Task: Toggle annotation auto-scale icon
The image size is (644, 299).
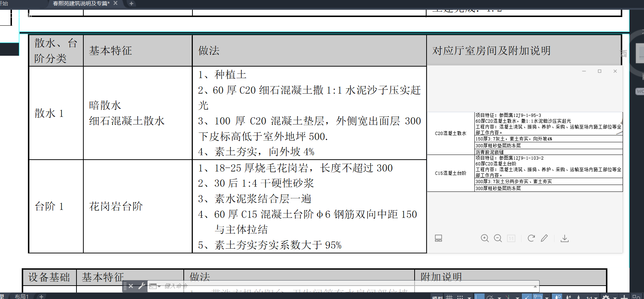Action: 569,296
